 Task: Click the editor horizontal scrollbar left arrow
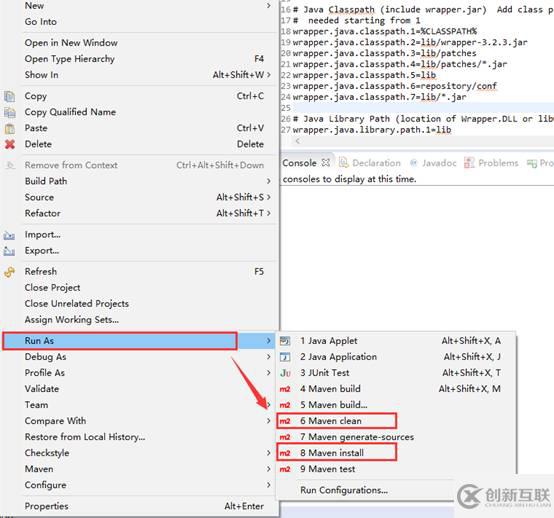coord(298,141)
